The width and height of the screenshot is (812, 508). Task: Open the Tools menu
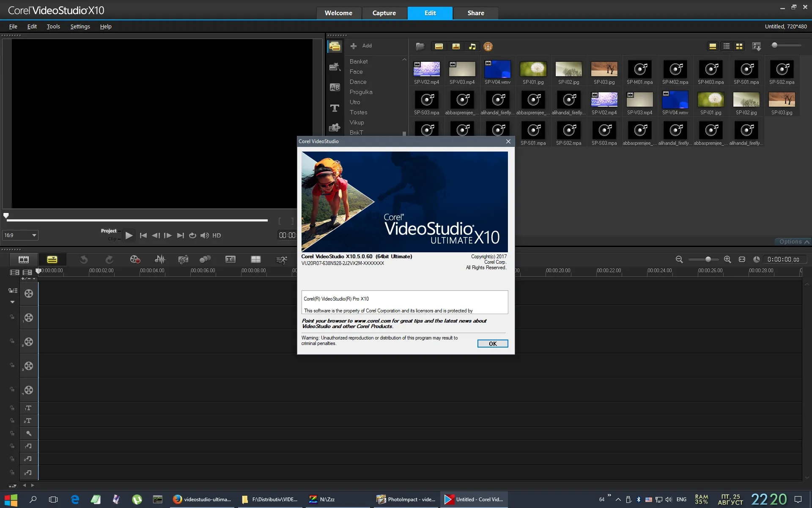(x=53, y=26)
